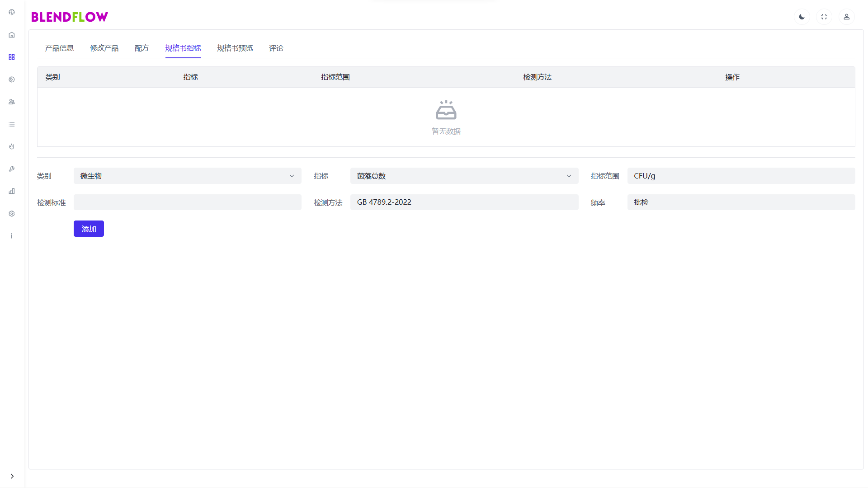This screenshot has height=488, width=868.
Task: Switch to the 规格书预览 tab
Action: pyautogui.click(x=235, y=48)
